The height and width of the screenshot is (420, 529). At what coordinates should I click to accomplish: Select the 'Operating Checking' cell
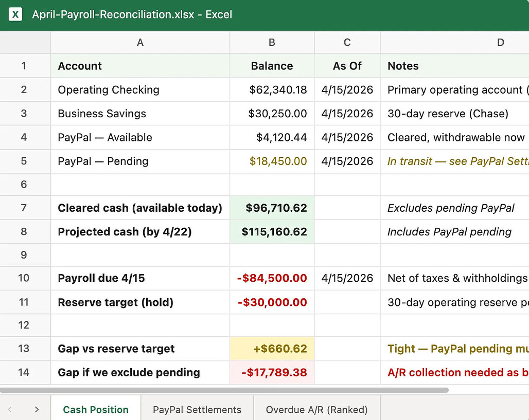pyautogui.click(x=140, y=89)
